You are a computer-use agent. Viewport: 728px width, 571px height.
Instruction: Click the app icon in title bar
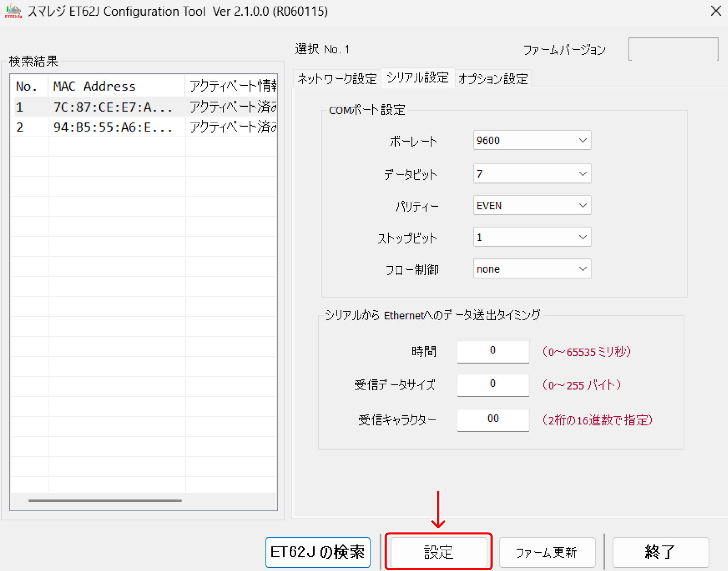click(13, 11)
